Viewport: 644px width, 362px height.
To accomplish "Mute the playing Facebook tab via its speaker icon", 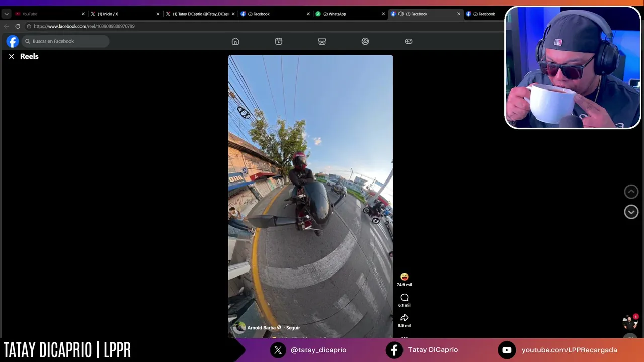I will click(400, 14).
